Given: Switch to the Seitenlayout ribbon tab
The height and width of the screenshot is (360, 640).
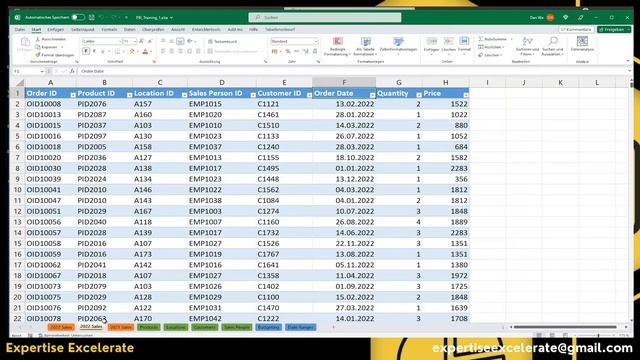Looking at the screenshot, I should [83, 30].
